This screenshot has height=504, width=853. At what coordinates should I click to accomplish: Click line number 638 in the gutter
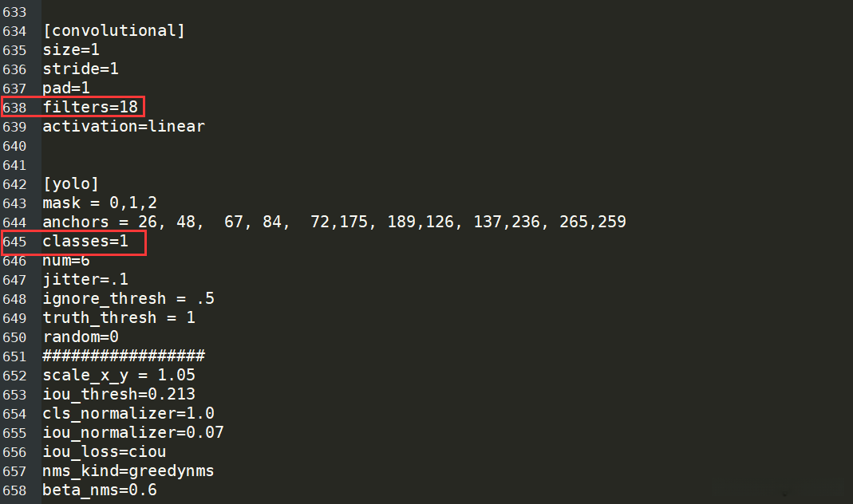click(x=14, y=108)
